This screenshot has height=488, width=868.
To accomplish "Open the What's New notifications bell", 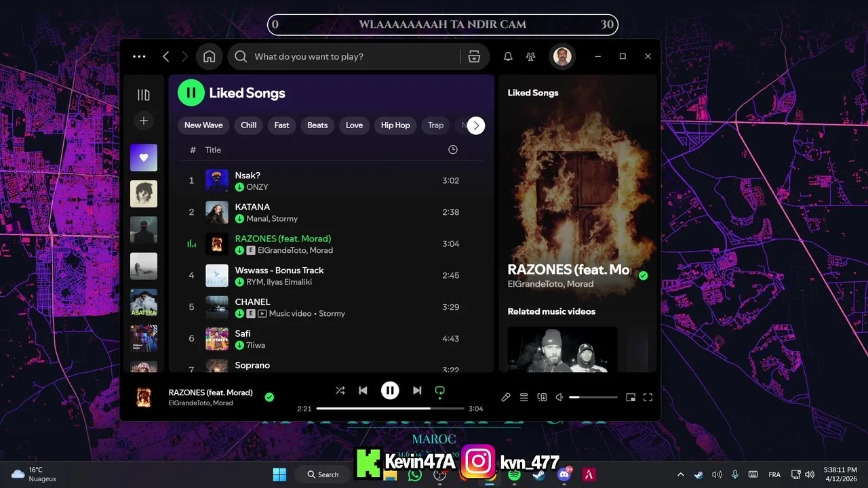I will click(508, 57).
